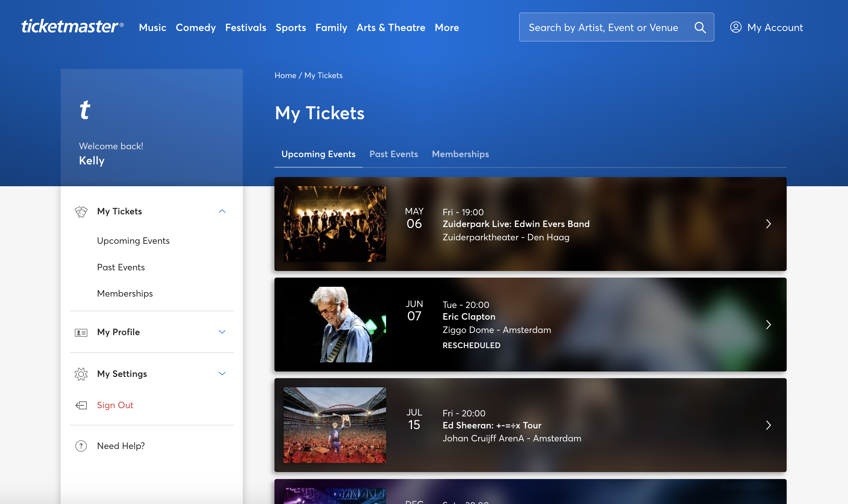Screen dimensions: 848x504
Task: Click the Ziggo Dome - Amsterdam venue text
Action: pos(496,330)
